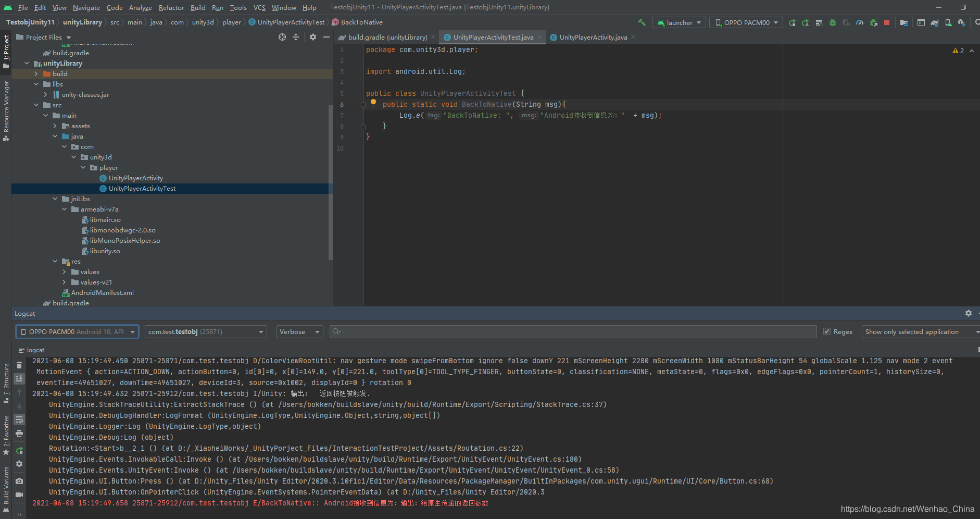Collapse the jniLibs folder node
This screenshot has height=519, width=980.
[55, 199]
